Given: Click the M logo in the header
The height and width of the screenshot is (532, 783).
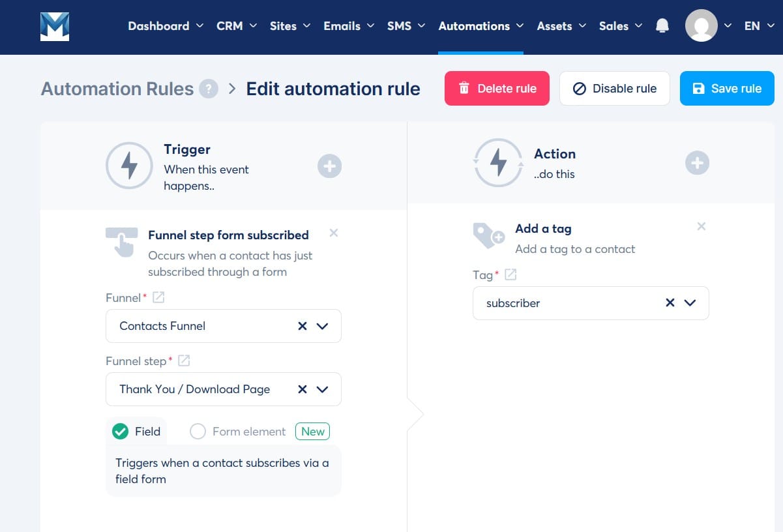Looking at the screenshot, I should tap(55, 27).
